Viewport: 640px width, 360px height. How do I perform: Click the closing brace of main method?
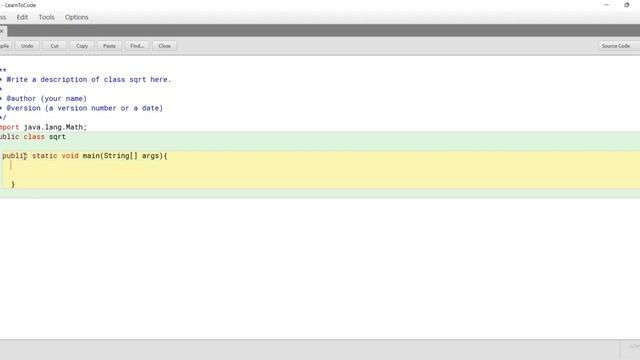[x=13, y=184]
